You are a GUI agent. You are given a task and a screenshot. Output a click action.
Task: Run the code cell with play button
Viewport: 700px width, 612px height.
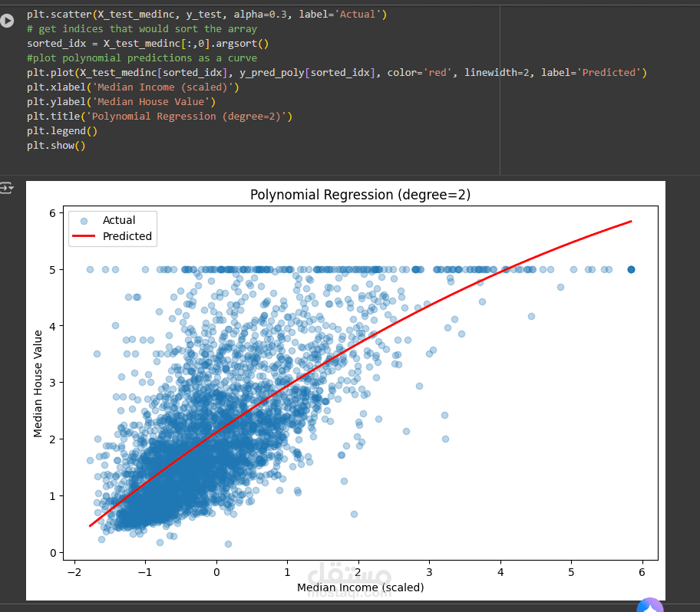(x=7, y=20)
